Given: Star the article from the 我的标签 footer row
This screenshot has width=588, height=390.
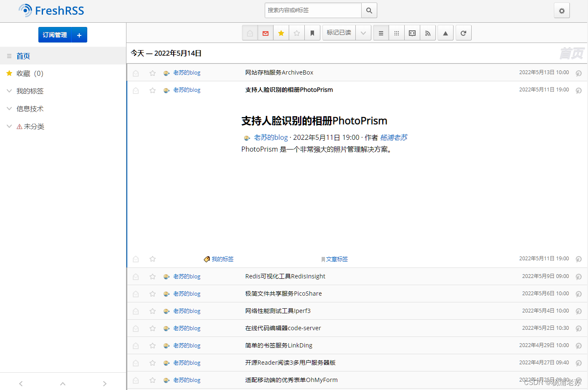Looking at the screenshot, I should tap(153, 259).
